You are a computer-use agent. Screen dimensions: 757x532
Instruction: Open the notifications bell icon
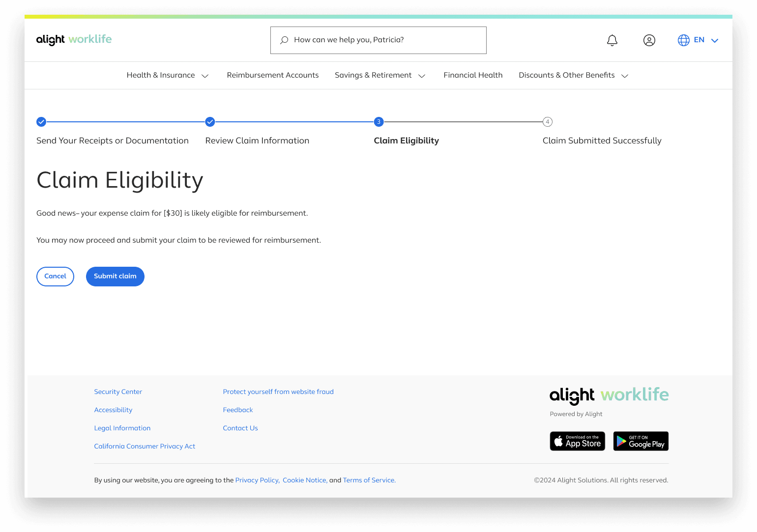click(612, 40)
